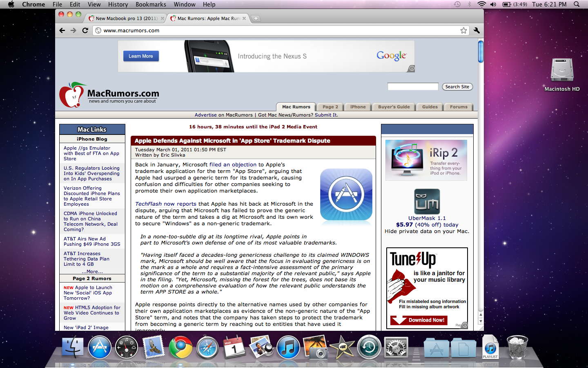Focus the www.macrumors.com address bar
This screenshot has height=368, width=588.
(280, 30)
